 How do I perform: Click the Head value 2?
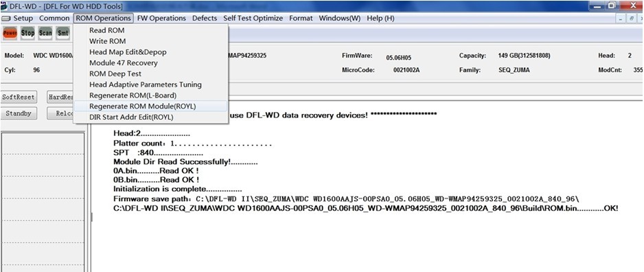(630, 56)
